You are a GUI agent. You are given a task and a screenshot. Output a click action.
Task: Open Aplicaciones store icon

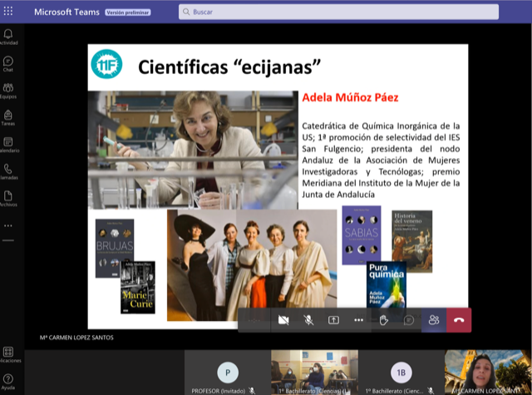pos(8,354)
